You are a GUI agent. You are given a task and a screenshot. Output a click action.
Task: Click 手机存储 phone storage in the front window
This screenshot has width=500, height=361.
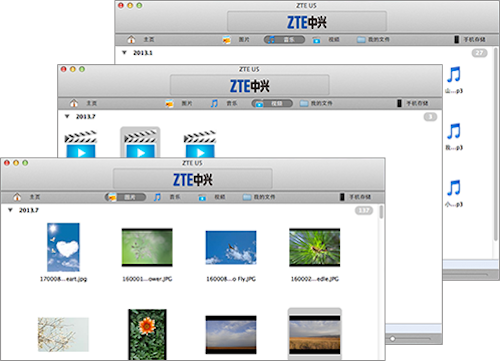click(x=355, y=197)
